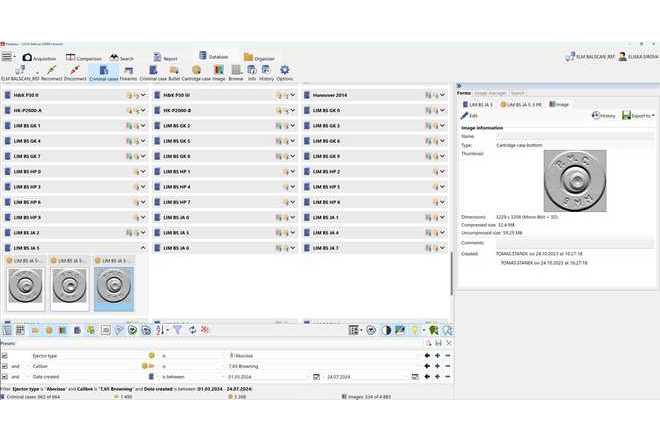
Task: Open the sort order dropdown icon
Action: coord(162,330)
